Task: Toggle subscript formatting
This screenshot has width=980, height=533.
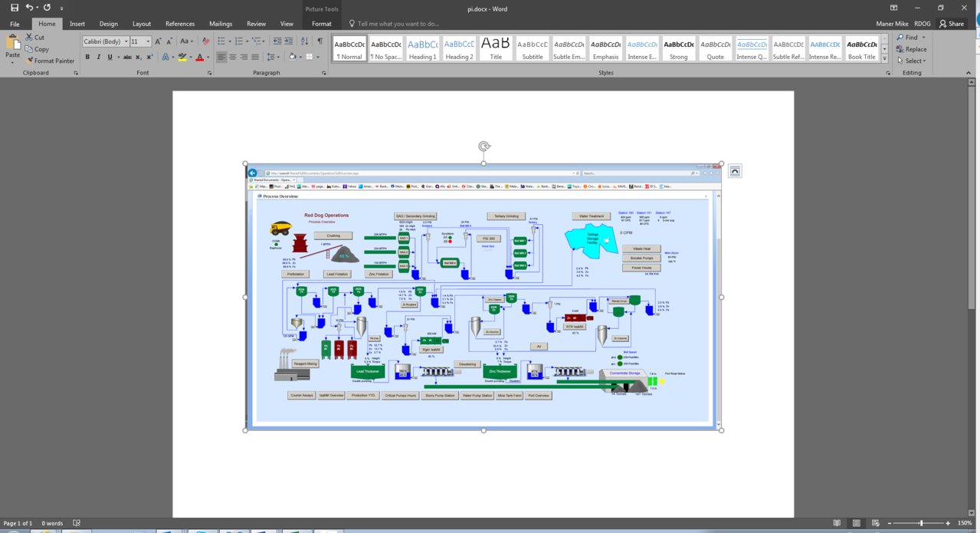Action: [x=138, y=57]
